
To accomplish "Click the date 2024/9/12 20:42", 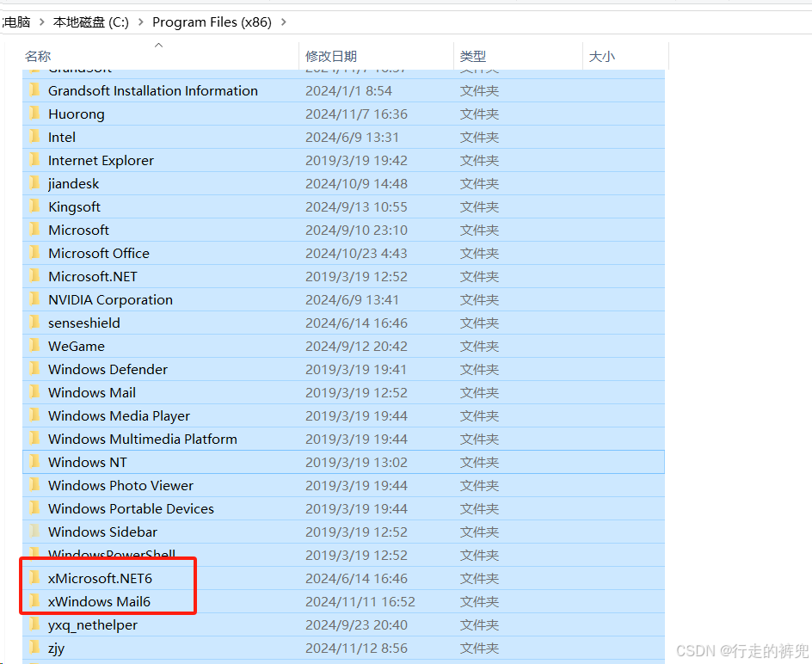I will pyautogui.click(x=356, y=346).
